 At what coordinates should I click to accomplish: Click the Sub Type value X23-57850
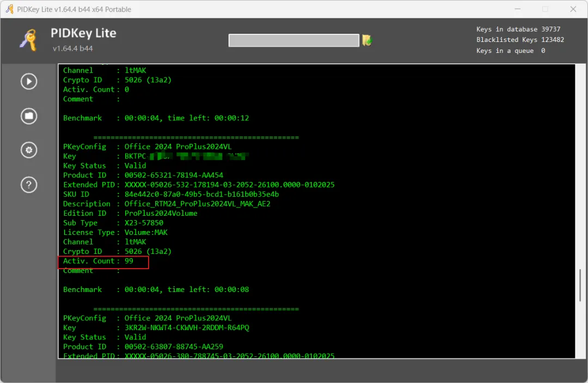144,223
